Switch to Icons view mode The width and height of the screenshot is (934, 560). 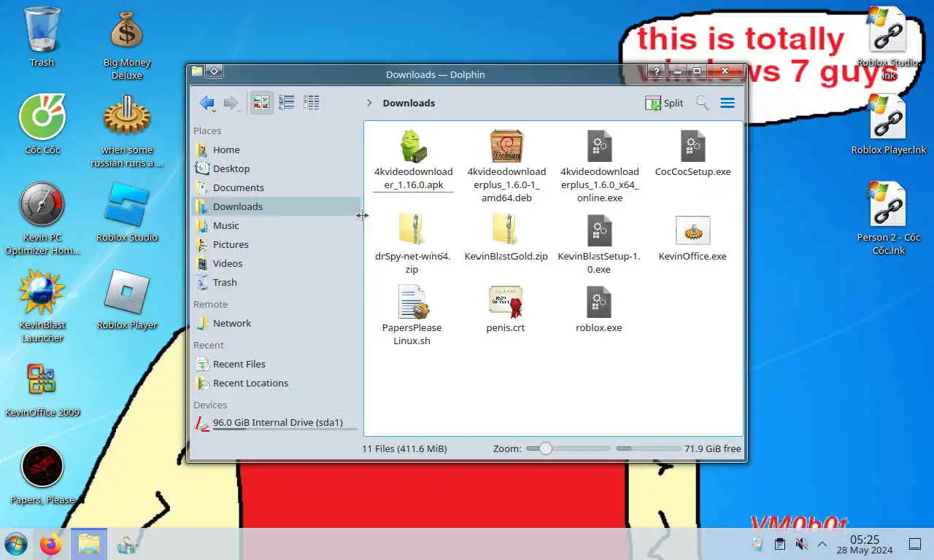[262, 103]
